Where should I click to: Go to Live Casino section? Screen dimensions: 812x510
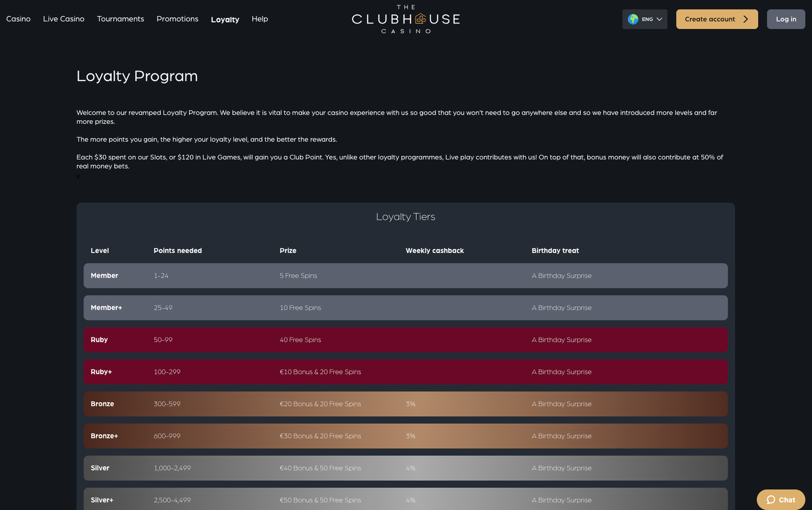(x=63, y=19)
